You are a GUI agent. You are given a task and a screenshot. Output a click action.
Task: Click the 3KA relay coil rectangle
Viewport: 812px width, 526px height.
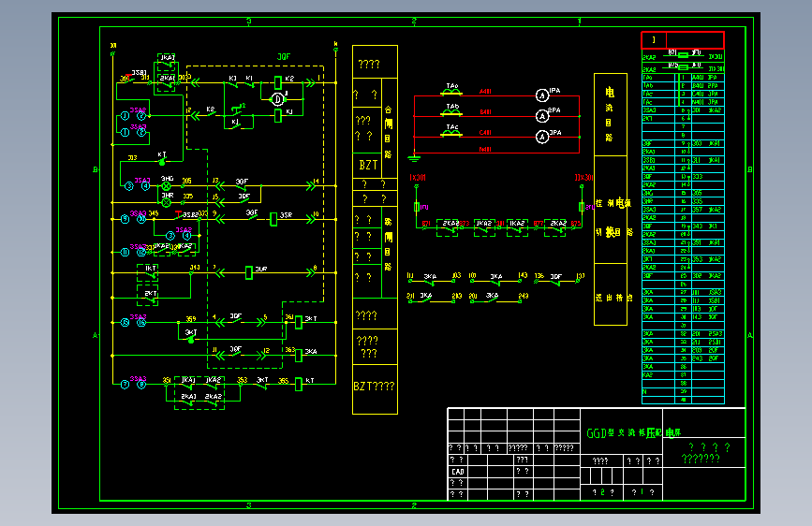(298, 355)
